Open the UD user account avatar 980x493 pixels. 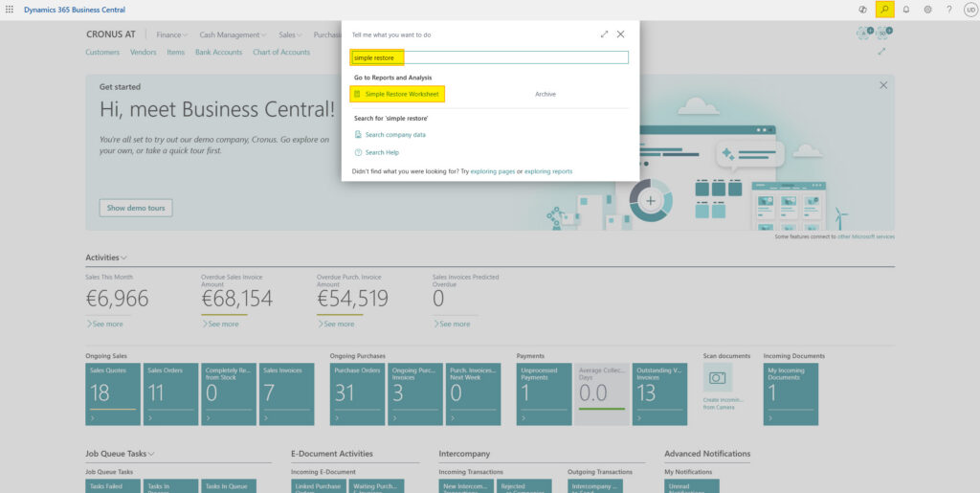tap(969, 9)
